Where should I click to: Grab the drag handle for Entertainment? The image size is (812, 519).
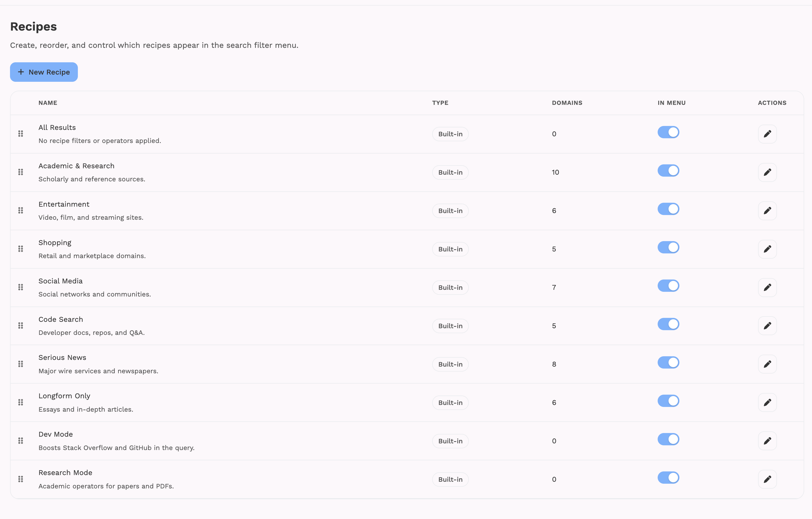pos(21,211)
